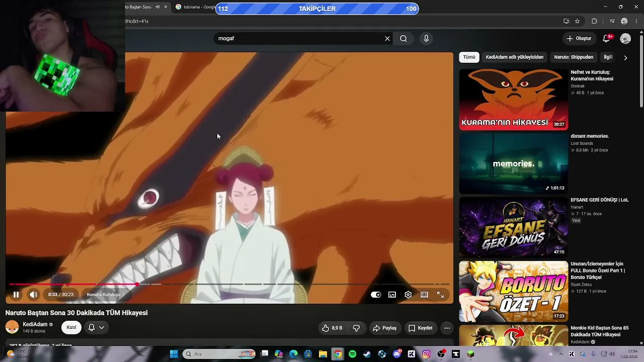
Task: Toggle the autoplay switch in the player
Action: click(376, 295)
